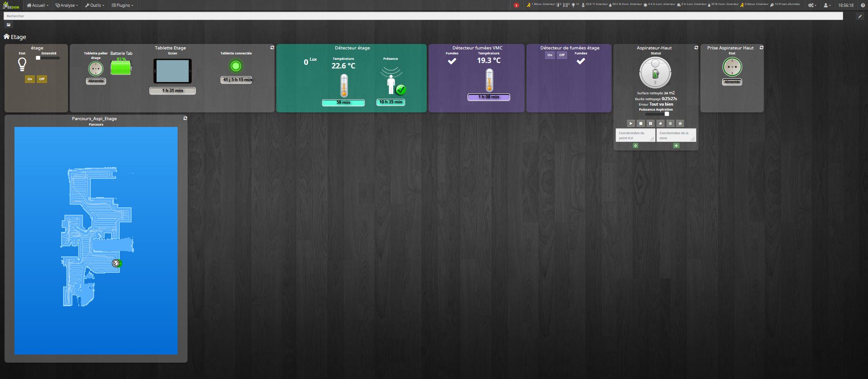868x379 pixels.
Task: Click the 0 lx Lum. Exterieur summary
Action: [691, 5]
